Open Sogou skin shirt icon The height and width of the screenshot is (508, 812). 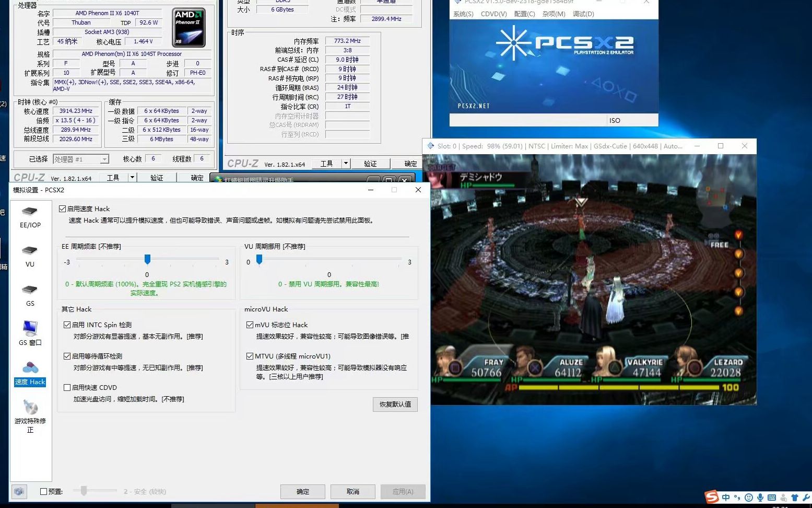click(x=795, y=498)
